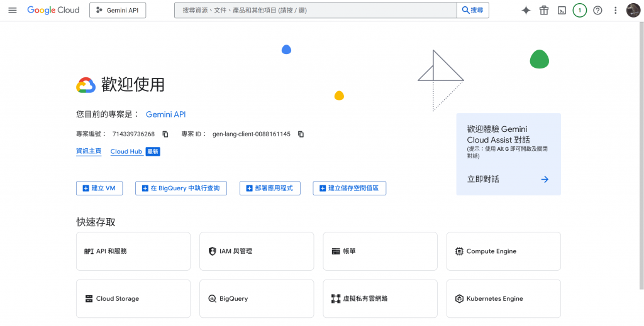
Task: Click the 立即對話 arrow icon
Action: coord(545,179)
